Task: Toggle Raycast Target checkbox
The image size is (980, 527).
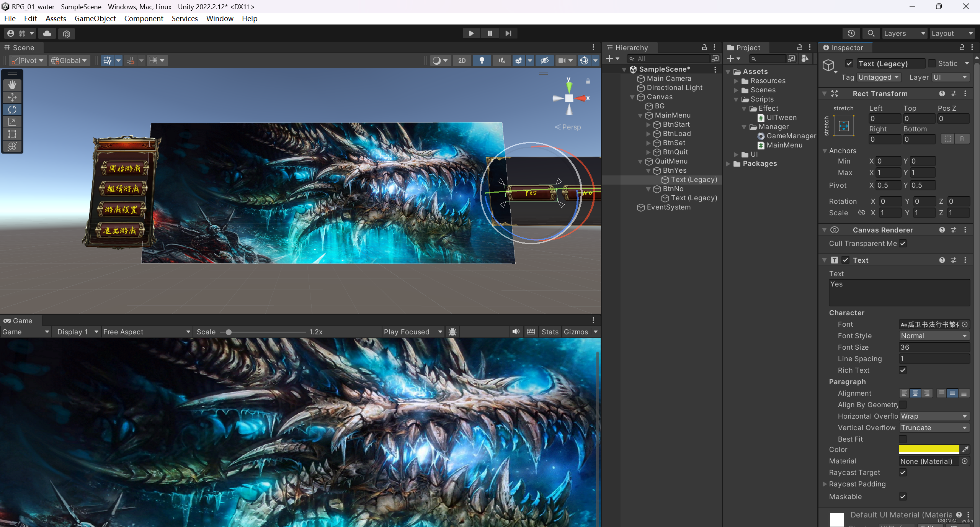Action: click(903, 473)
